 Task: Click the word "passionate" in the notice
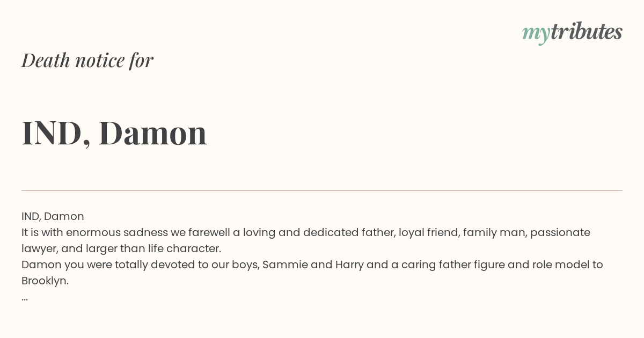(560, 232)
